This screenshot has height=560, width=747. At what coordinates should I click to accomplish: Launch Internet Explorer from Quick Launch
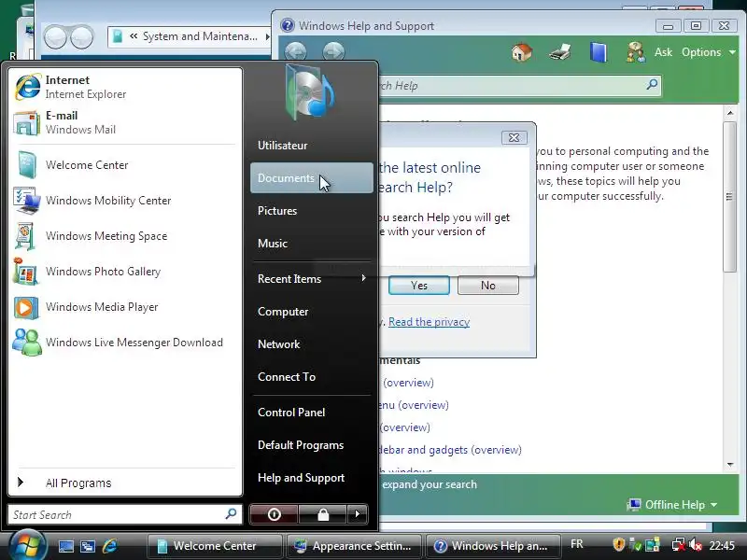coord(110,546)
